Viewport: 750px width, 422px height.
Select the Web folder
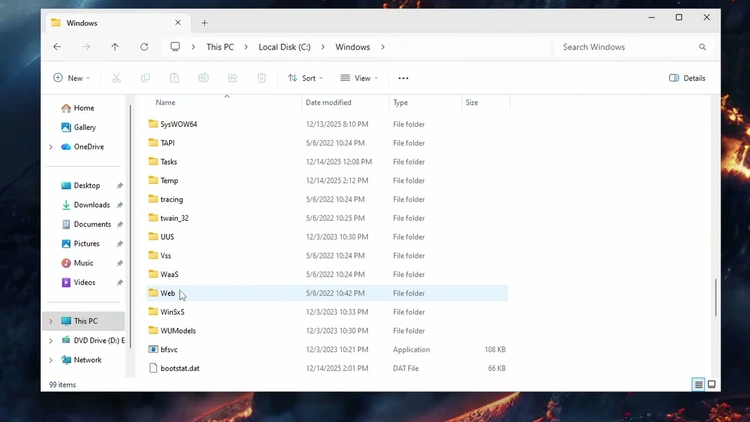[x=327, y=293]
